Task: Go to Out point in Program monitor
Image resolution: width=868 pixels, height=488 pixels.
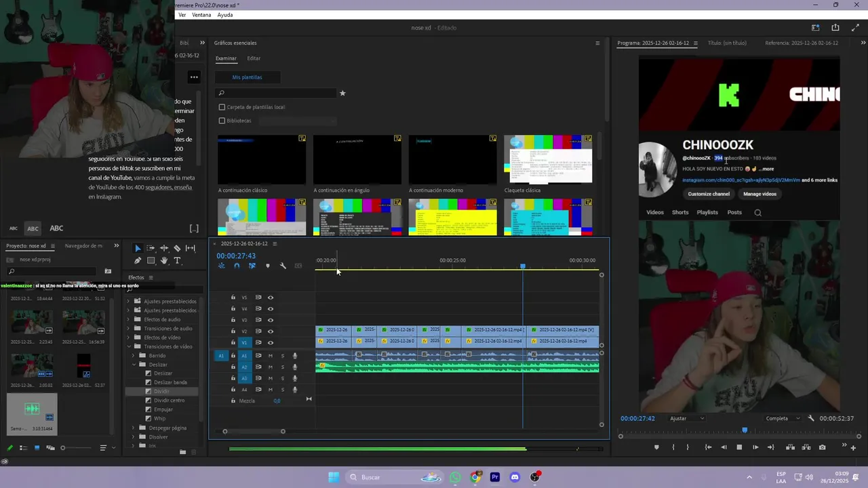Action: coord(770,447)
